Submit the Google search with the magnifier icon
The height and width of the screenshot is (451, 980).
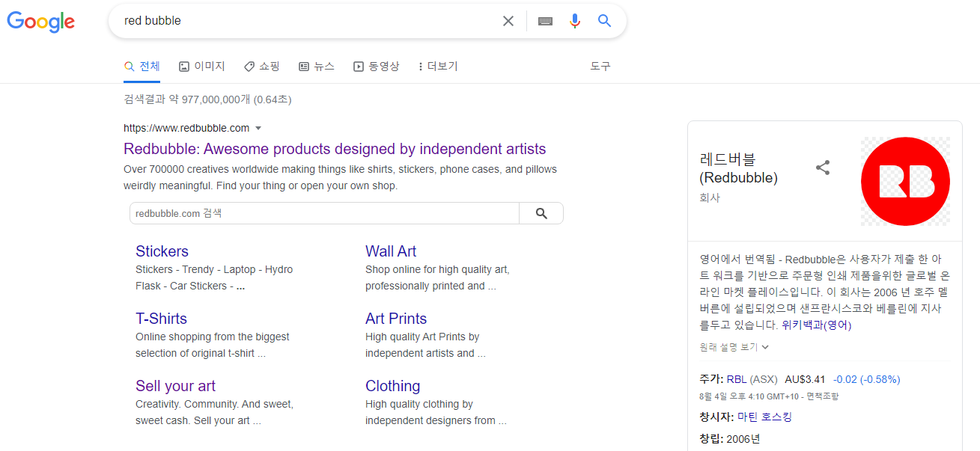coord(605,21)
